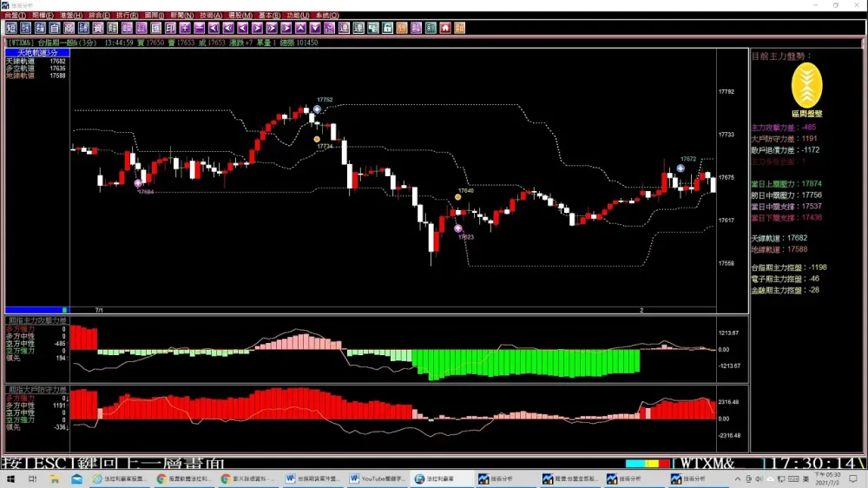Open the Mail app from the taskbar
Screen dimensions: 868x488
[x=76, y=478]
